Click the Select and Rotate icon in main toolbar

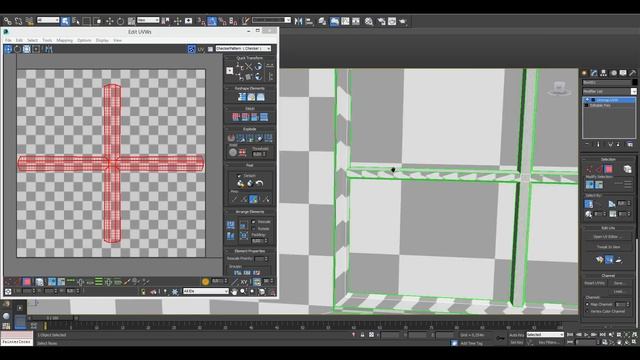pos(120,21)
